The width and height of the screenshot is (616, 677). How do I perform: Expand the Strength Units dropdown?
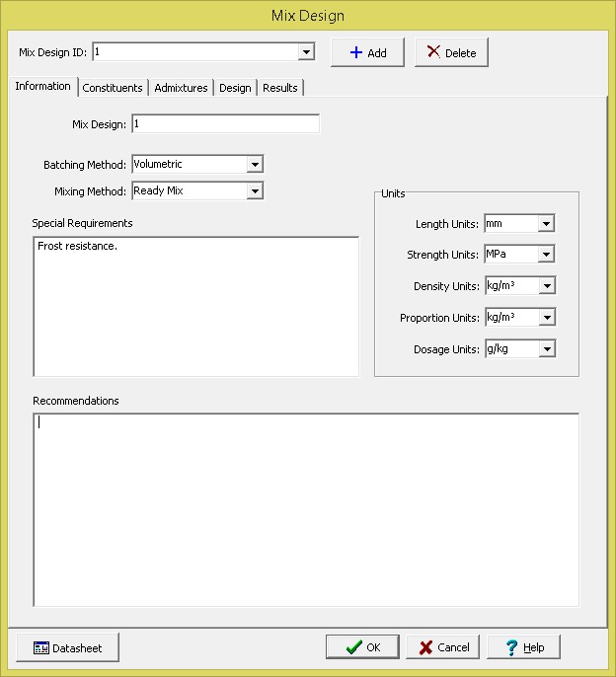click(546, 255)
